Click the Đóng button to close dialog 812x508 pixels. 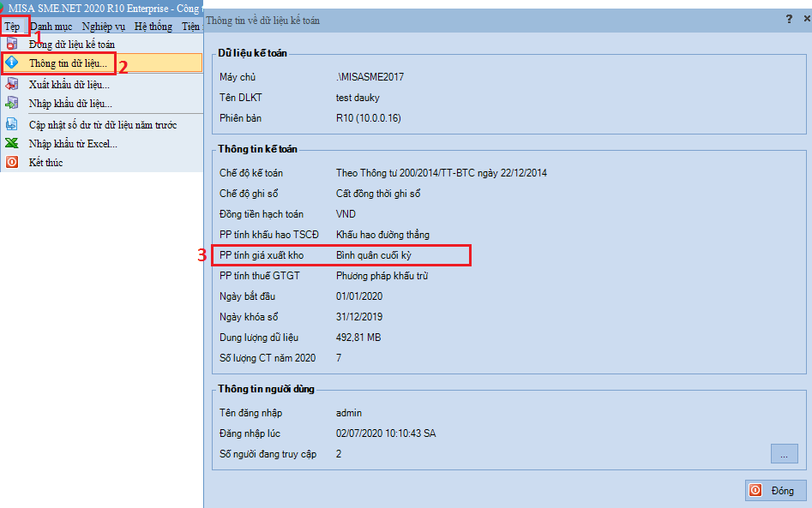pos(776,490)
